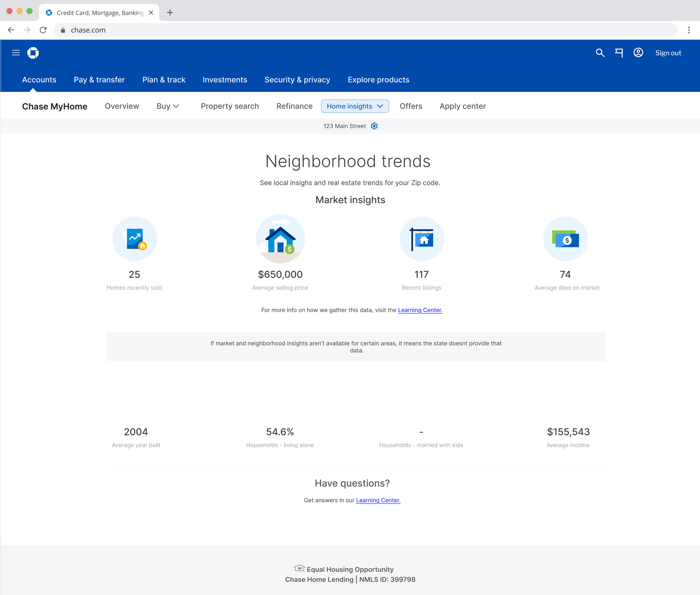Open the browser three-dot menu
700x595 pixels.
click(x=689, y=30)
